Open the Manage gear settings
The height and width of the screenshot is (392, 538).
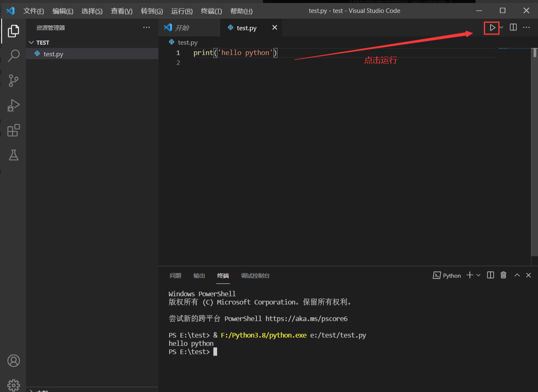click(x=14, y=385)
